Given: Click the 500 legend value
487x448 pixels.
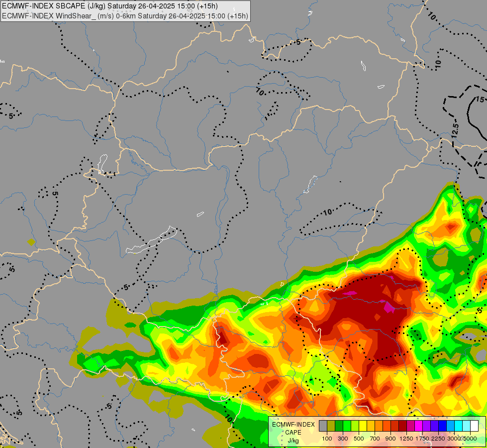Looking at the screenshot, I should [x=359, y=439].
